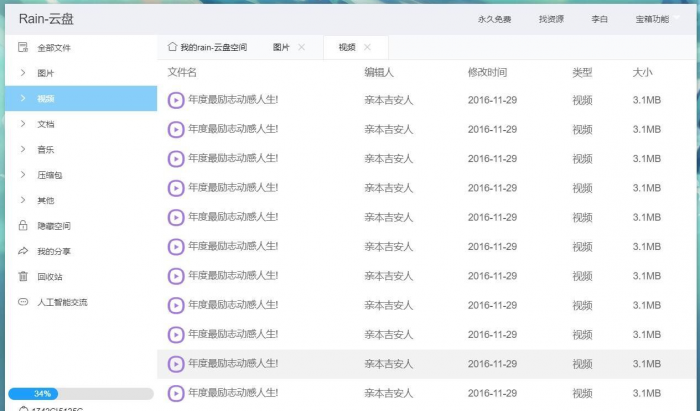Open the 回收站 trash bin icon
Viewport: 700px width, 411px height.
pyautogui.click(x=22, y=277)
